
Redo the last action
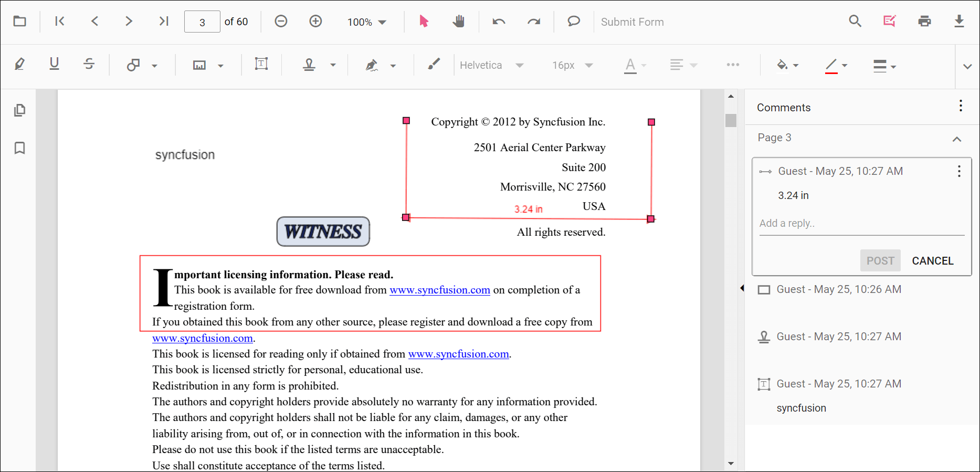point(534,21)
